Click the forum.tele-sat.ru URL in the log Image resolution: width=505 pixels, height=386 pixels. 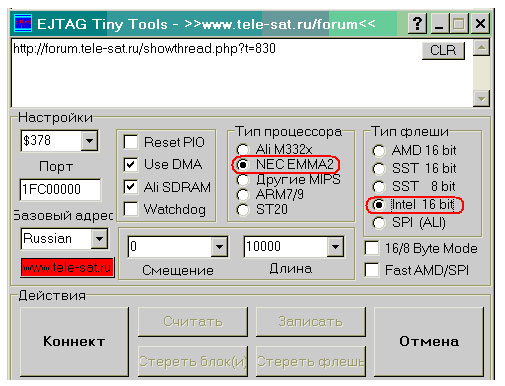tap(144, 49)
